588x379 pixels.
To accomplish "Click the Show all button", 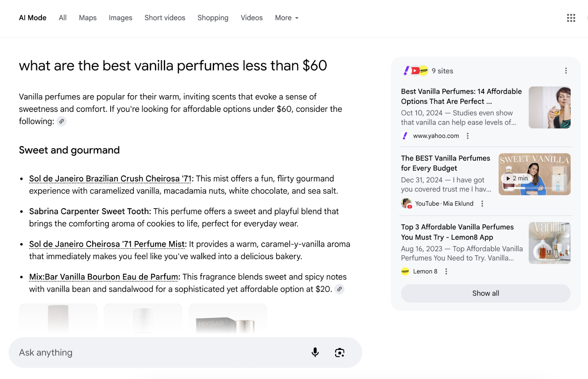I will pos(485,293).
